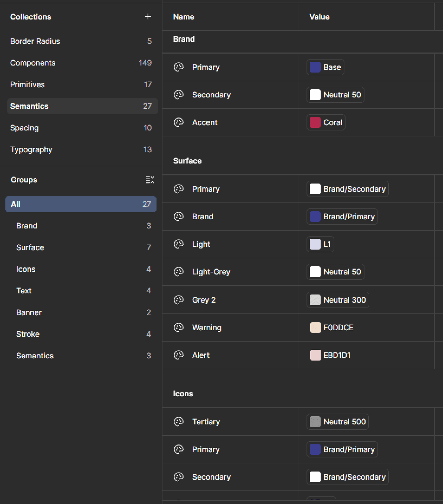This screenshot has width=443, height=504.
Task: Click the Warning variable name
Action: (x=207, y=328)
